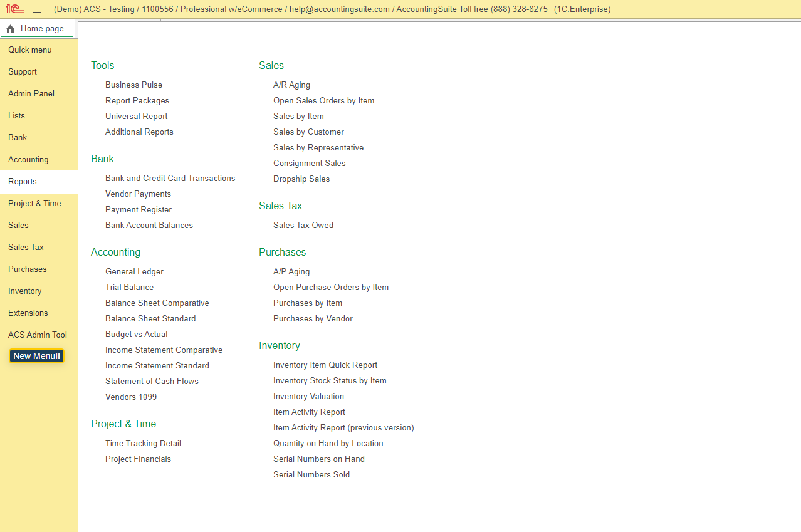
Task: Open Serial Numbers on Hand report
Action: click(x=319, y=459)
